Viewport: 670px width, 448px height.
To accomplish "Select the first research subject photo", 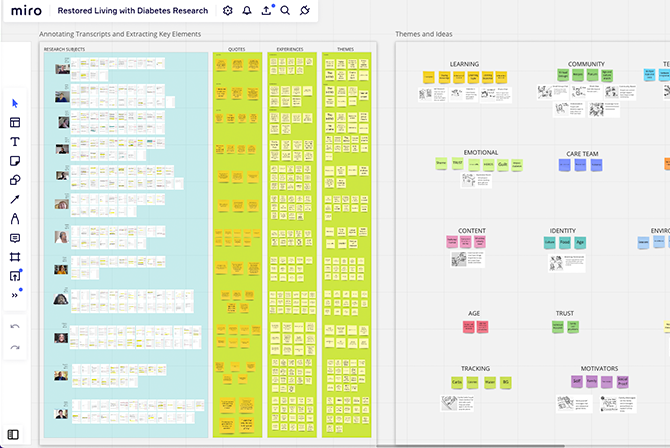I will [63, 69].
